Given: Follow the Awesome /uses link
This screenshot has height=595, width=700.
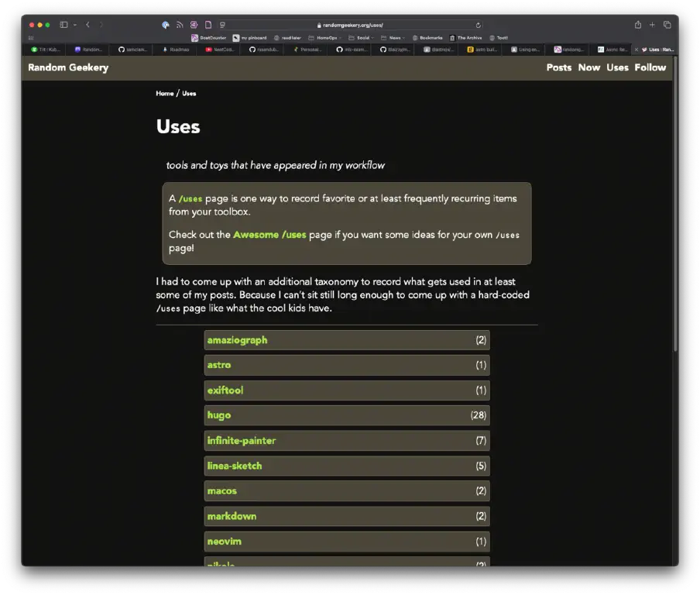Looking at the screenshot, I should 269,235.
